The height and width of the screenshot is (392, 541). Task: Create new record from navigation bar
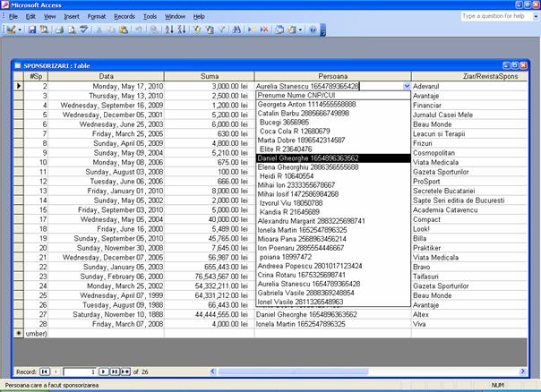125,371
